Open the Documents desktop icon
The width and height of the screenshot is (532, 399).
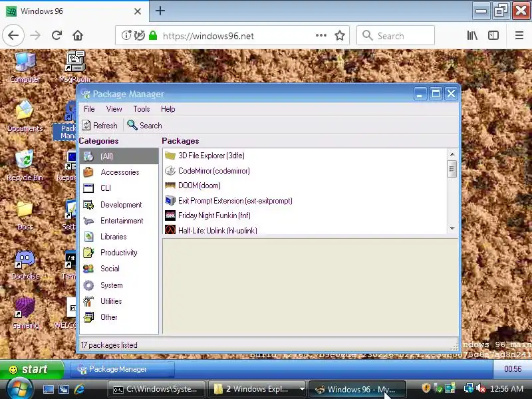click(x=25, y=116)
